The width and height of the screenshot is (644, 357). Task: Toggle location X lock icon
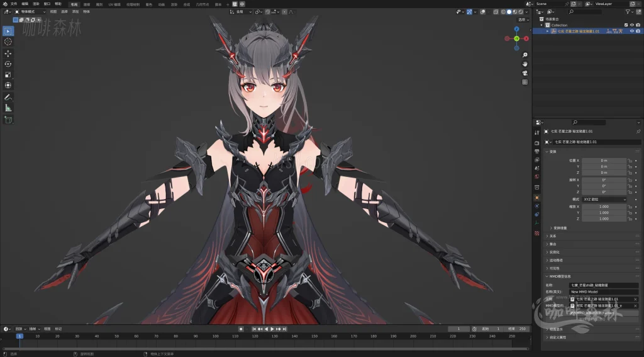tap(630, 161)
